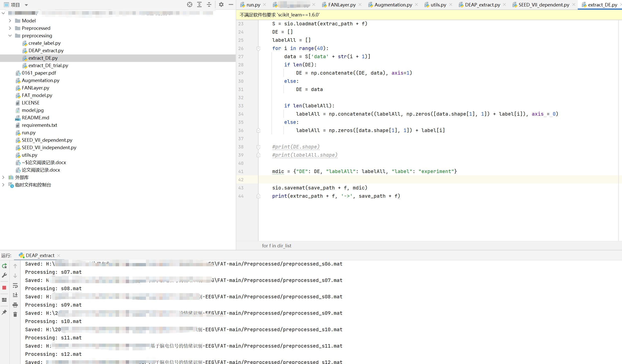Select LICENSE file
The width and height of the screenshot is (622, 364).
tap(31, 103)
